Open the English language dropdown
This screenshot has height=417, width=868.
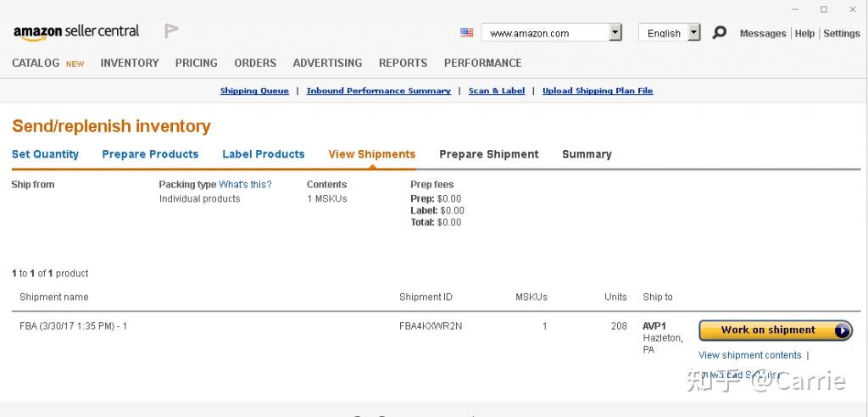point(693,33)
